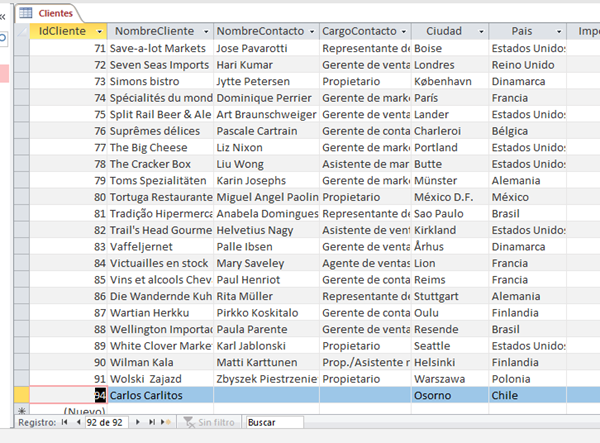The height and width of the screenshot is (443, 600).
Task: Click the Buscar search box
Action: (x=274, y=422)
